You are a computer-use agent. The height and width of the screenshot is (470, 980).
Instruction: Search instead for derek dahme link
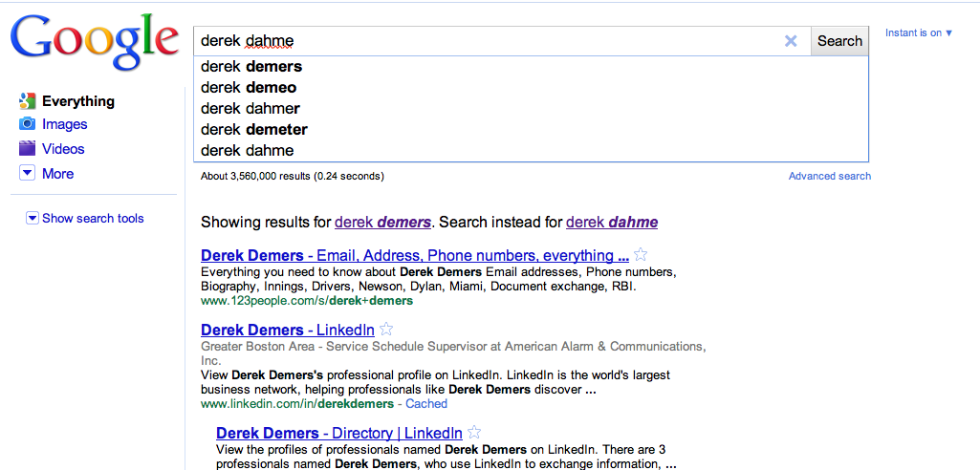click(x=612, y=223)
